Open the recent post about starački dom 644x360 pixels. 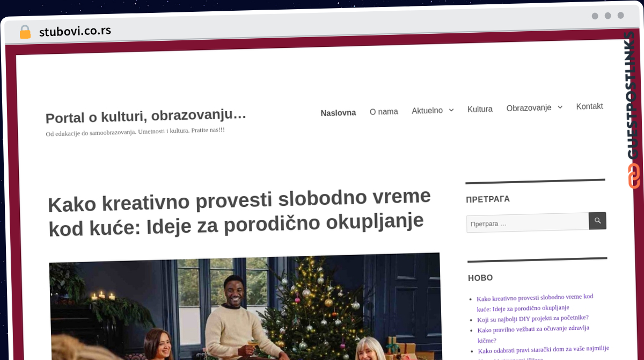coord(544,350)
